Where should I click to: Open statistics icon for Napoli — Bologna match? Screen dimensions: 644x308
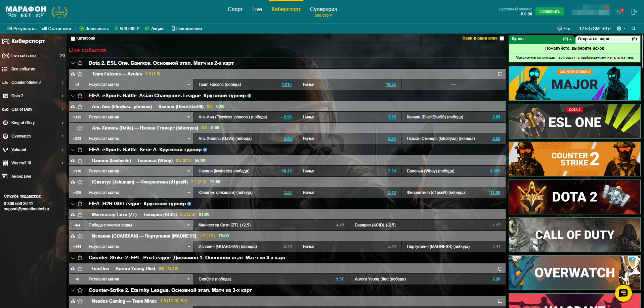point(73,160)
